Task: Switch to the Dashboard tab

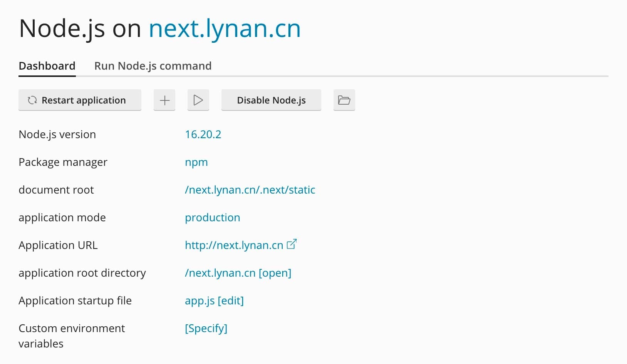Action: pos(47,66)
